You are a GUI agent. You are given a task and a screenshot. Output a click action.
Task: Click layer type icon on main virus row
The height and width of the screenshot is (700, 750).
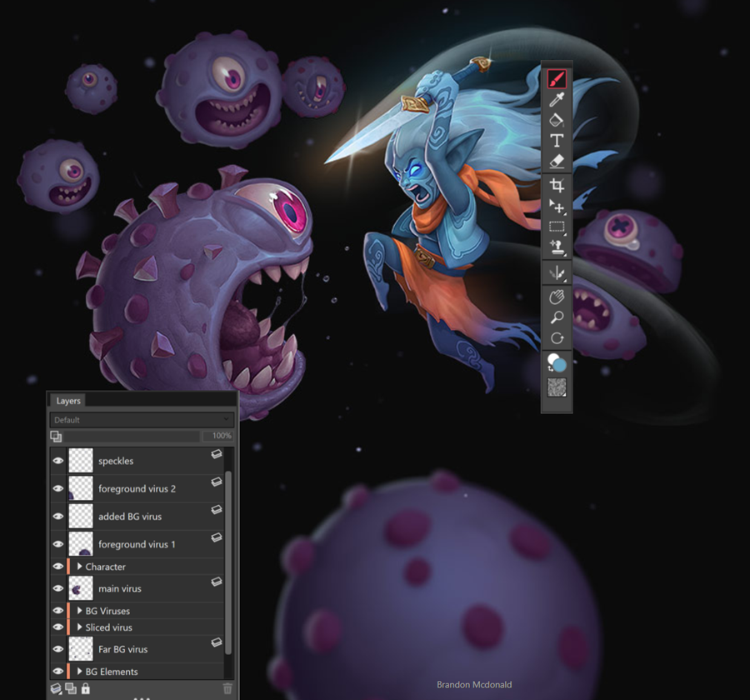point(217,582)
